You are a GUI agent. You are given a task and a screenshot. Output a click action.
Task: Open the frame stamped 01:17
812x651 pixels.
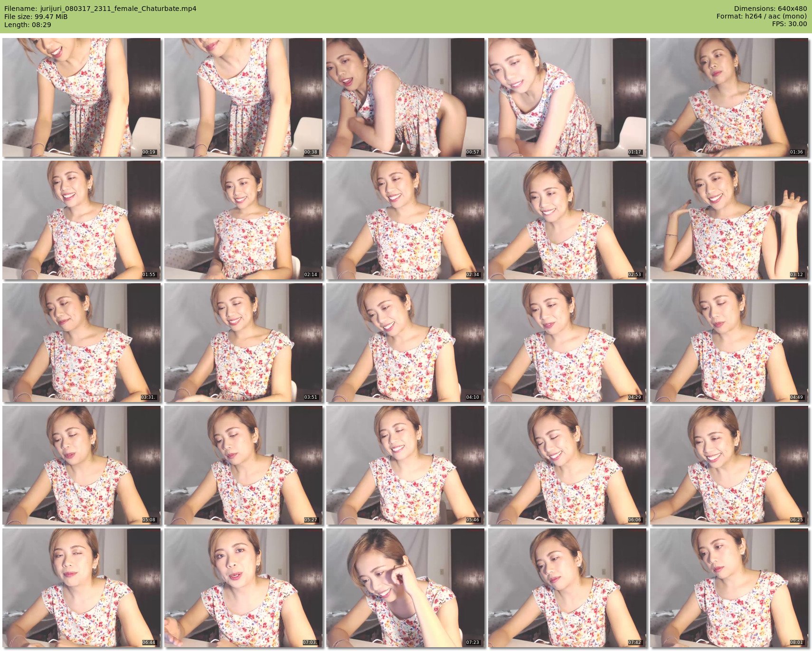coord(567,97)
